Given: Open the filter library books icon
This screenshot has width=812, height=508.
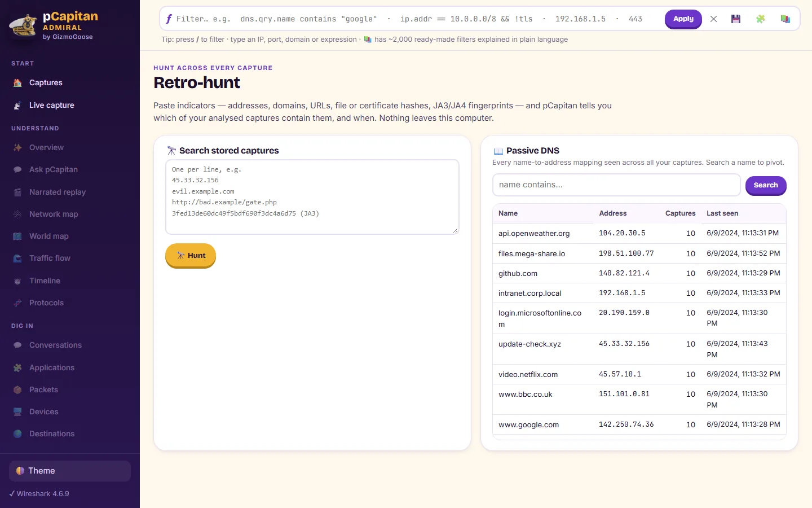Looking at the screenshot, I should click(x=785, y=19).
